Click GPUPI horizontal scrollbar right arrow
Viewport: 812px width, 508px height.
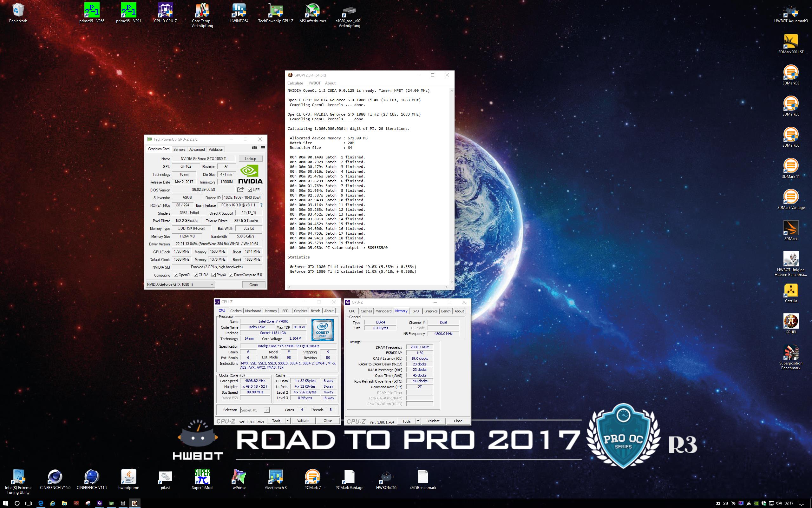coord(446,287)
